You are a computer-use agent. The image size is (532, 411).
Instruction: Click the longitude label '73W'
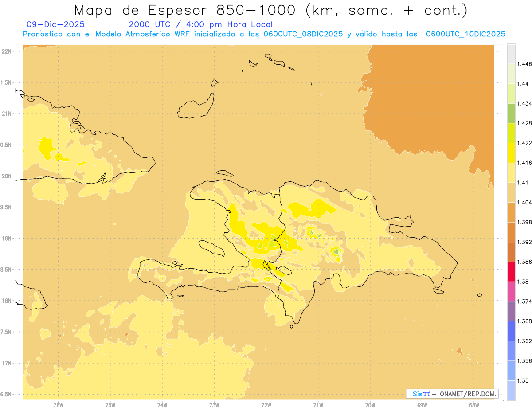214,405
